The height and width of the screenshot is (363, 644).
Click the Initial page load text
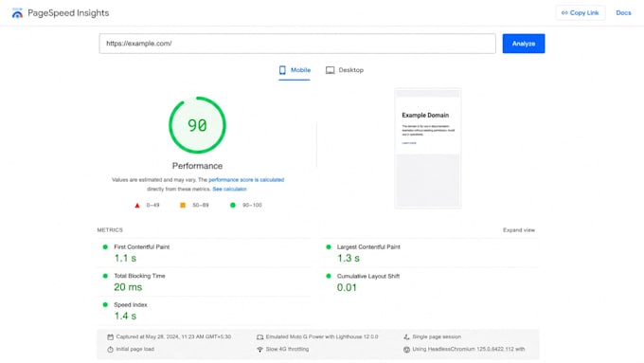135,349
